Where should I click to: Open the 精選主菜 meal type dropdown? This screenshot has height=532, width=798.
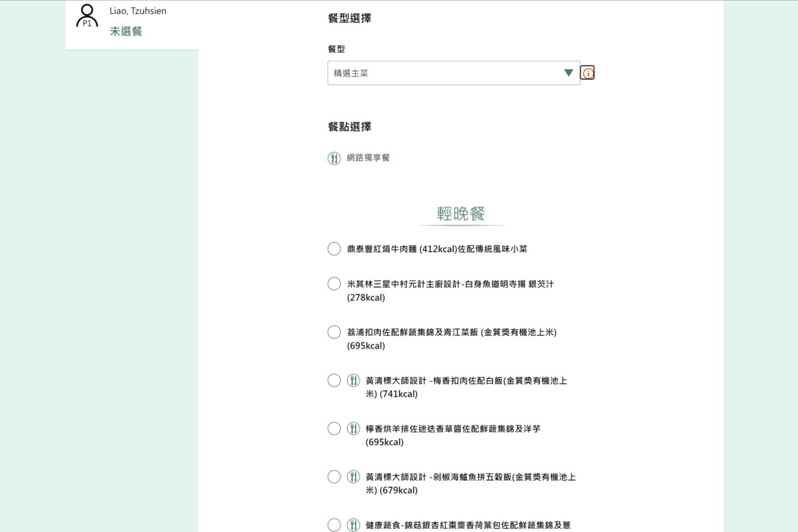(446, 73)
